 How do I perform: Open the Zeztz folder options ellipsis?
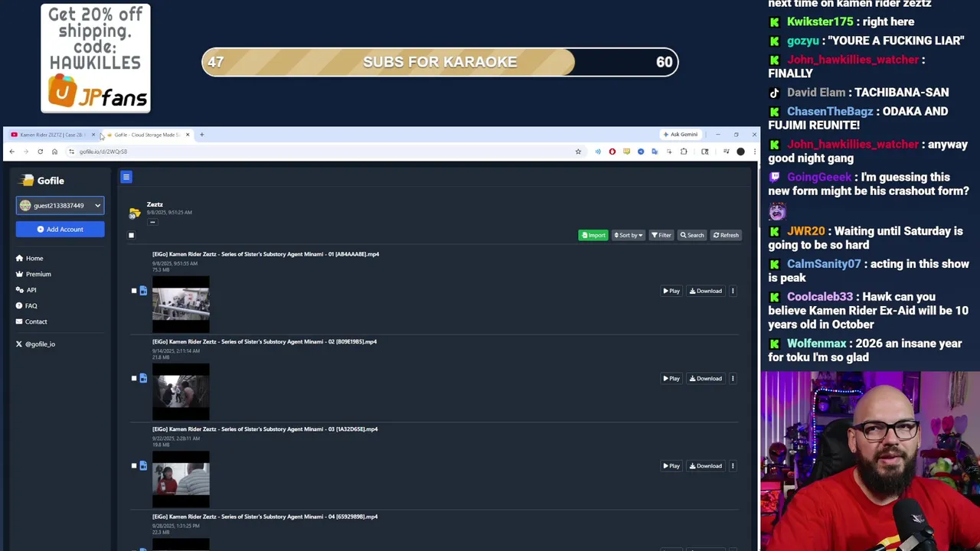[152, 223]
